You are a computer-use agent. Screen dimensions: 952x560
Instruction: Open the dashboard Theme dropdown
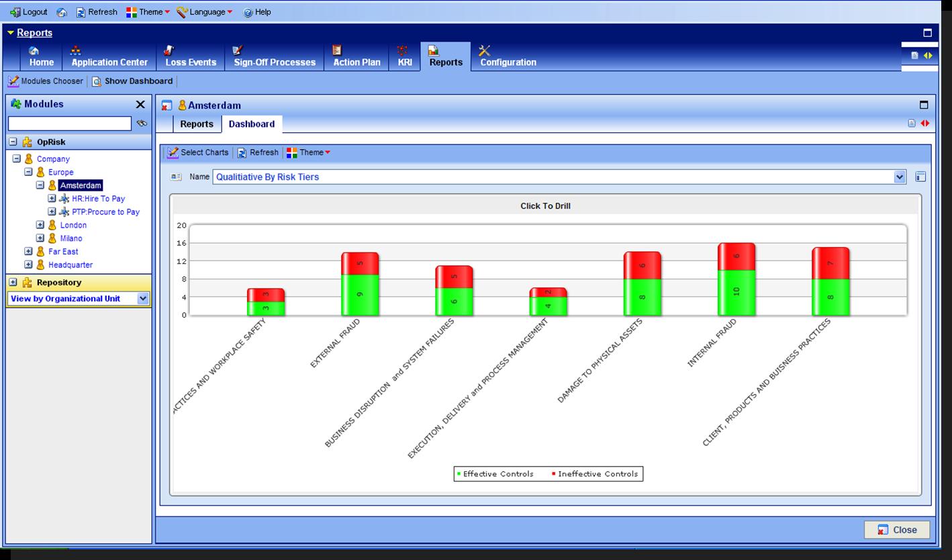coord(308,152)
